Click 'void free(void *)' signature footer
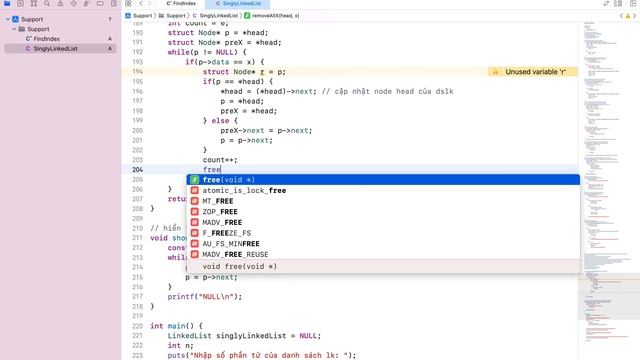Screen dimensions: 640x360 point(240,267)
